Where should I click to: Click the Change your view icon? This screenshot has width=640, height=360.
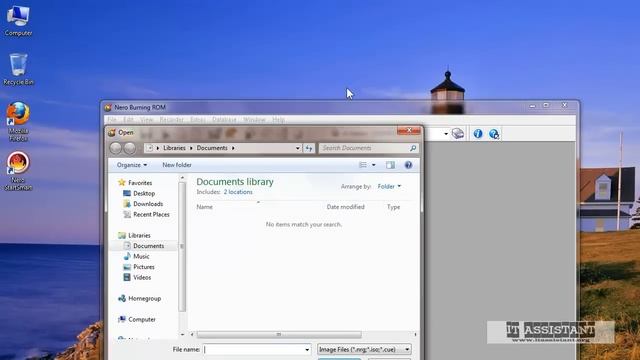tap(362, 165)
